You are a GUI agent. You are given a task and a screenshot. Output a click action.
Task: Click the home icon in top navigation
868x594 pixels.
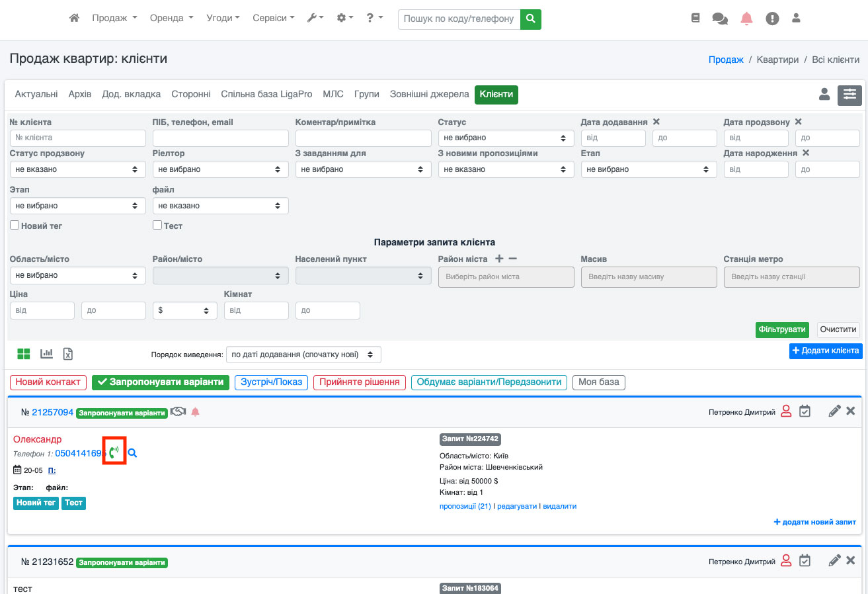pos(75,19)
